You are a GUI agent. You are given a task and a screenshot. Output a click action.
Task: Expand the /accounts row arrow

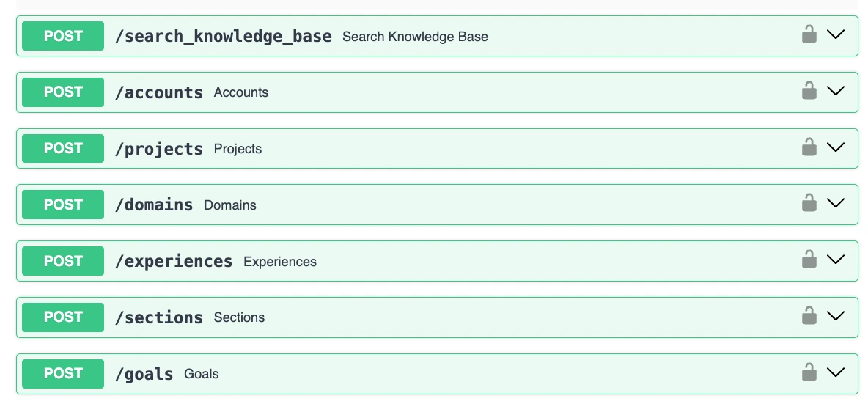836,91
